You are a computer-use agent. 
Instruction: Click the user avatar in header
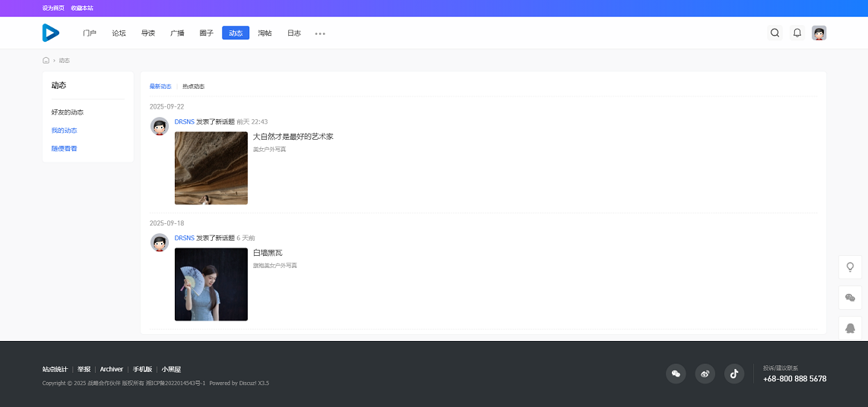tap(819, 33)
